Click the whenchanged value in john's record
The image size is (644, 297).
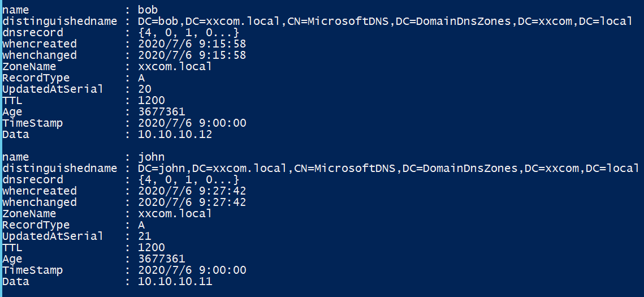(192, 203)
